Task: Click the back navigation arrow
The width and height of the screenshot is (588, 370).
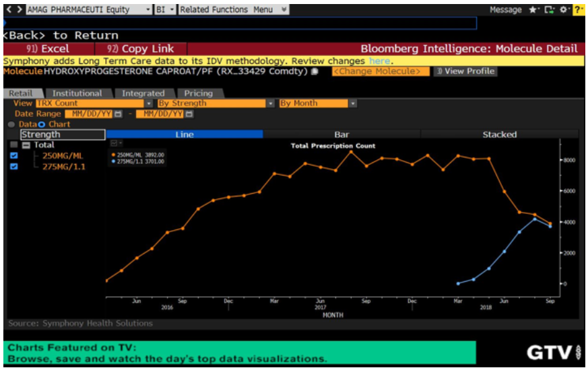Action: point(9,10)
